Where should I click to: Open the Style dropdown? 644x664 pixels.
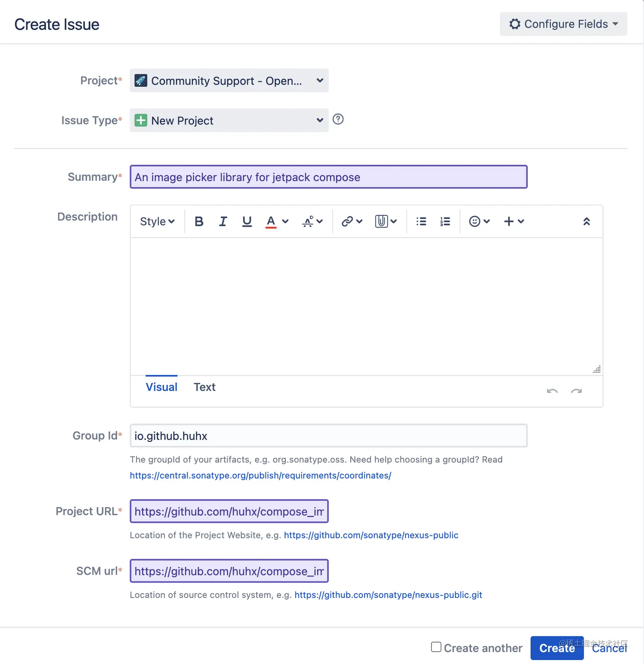pyautogui.click(x=157, y=221)
